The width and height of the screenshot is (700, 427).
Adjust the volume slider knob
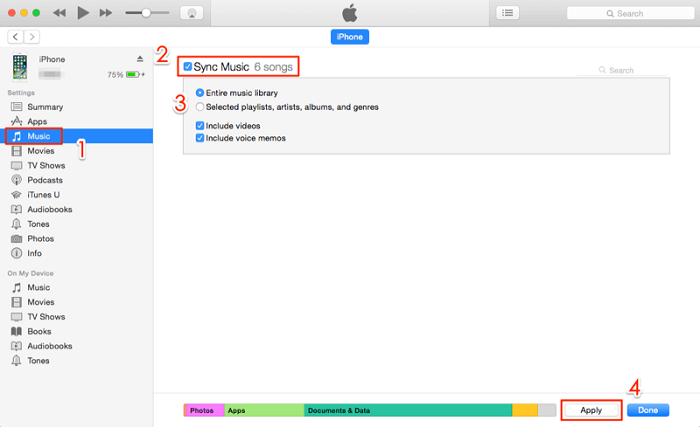(x=147, y=13)
